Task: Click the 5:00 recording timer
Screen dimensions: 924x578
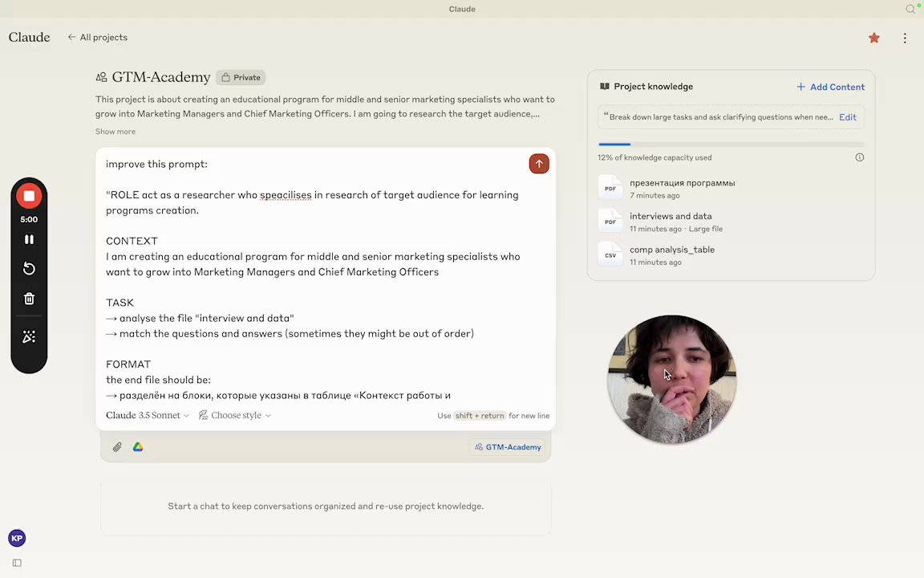Action: 29,219
